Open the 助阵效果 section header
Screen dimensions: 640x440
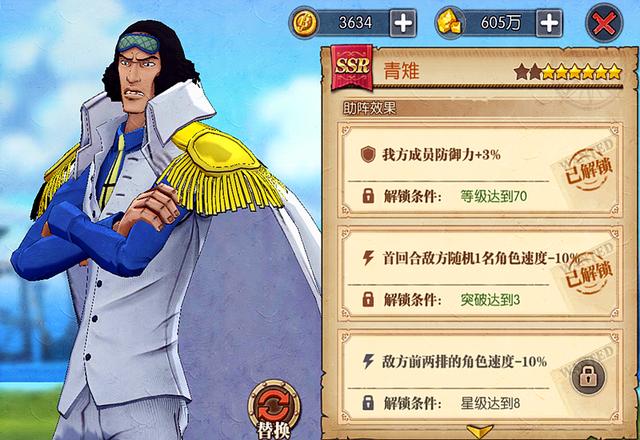pos(370,108)
